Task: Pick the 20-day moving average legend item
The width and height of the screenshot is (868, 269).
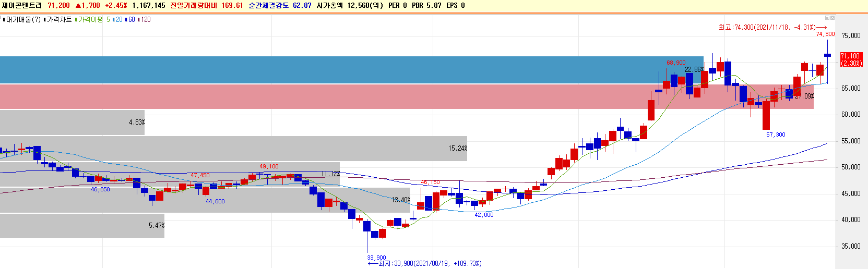Action: pyautogui.click(x=118, y=20)
